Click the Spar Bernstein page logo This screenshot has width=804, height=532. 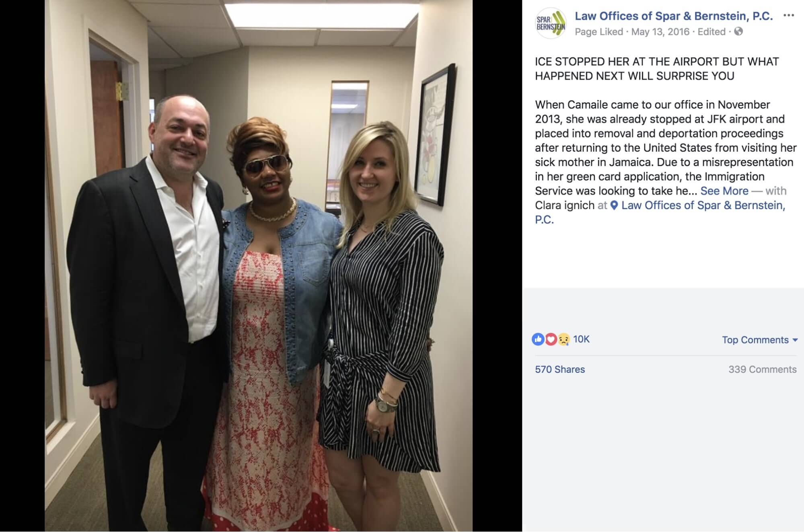[x=551, y=23]
